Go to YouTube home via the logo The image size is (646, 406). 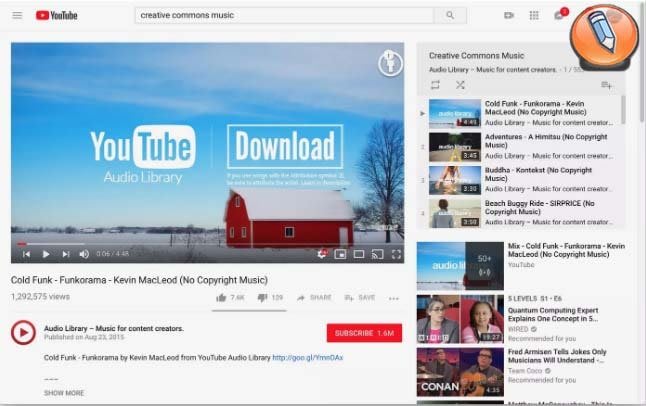click(56, 15)
